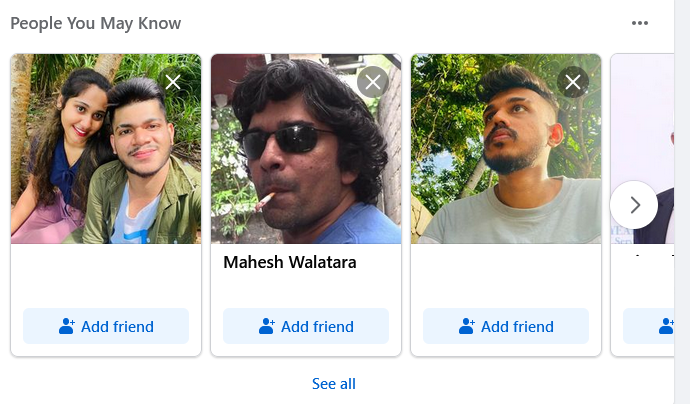
Task: Remove the Mahesh Walatara suggestion with its X
Action: pyautogui.click(x=373, y=82)
